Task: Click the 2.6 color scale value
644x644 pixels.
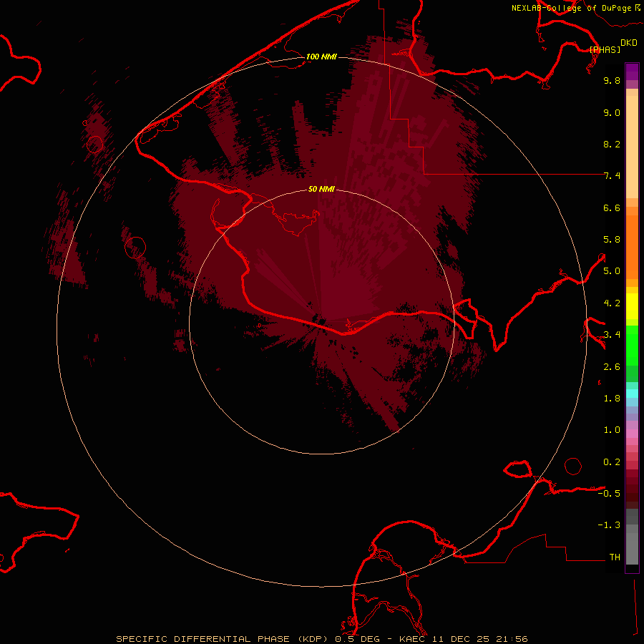Action: coord(612,367)
